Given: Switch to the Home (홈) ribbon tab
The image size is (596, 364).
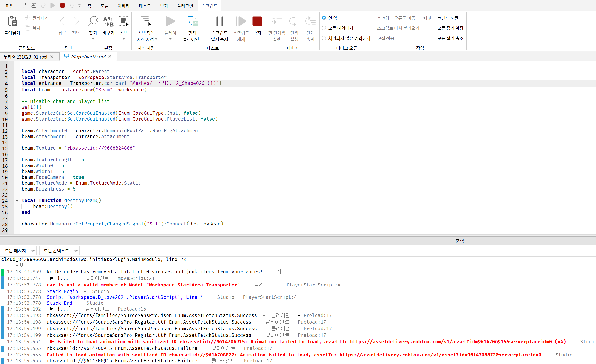Looking at the screenshot, I should tap(89, 6).
